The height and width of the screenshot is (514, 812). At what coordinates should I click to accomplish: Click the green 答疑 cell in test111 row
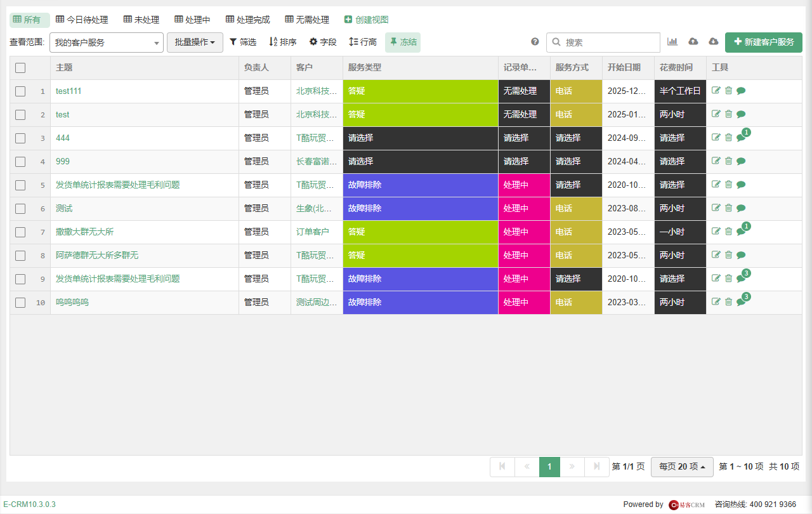pyautogui.click(x=421, y=91)
